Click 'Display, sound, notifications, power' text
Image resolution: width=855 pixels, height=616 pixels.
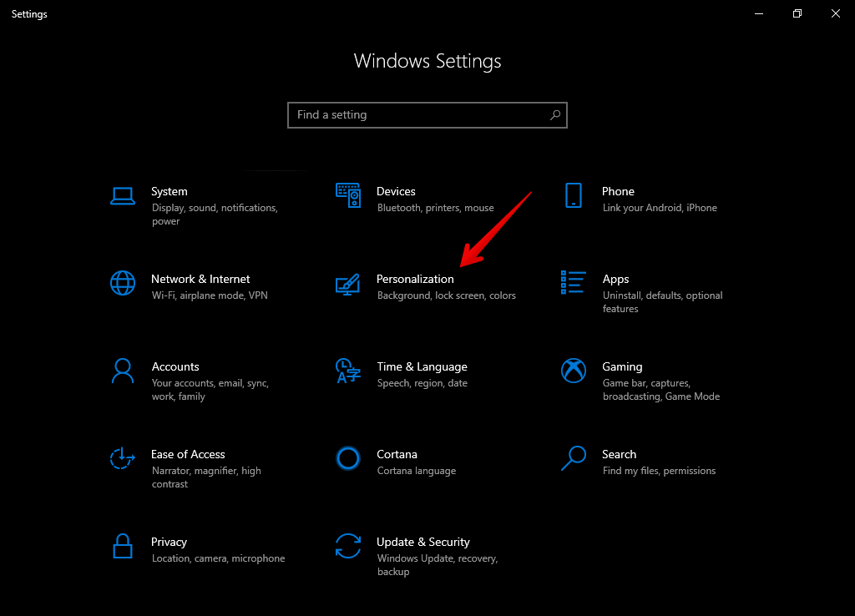(x=215, y=215)
